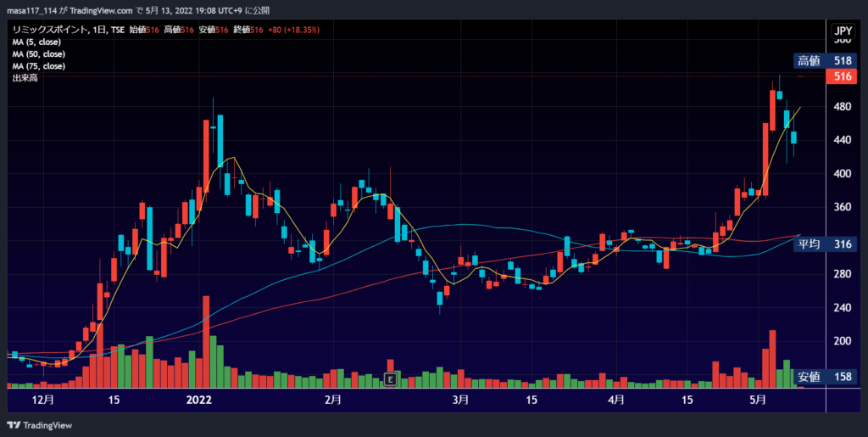The height and width of the screenshot is (437, 868).
Task: Click the 4月 label on the time axis
Action: pos(616,400)
